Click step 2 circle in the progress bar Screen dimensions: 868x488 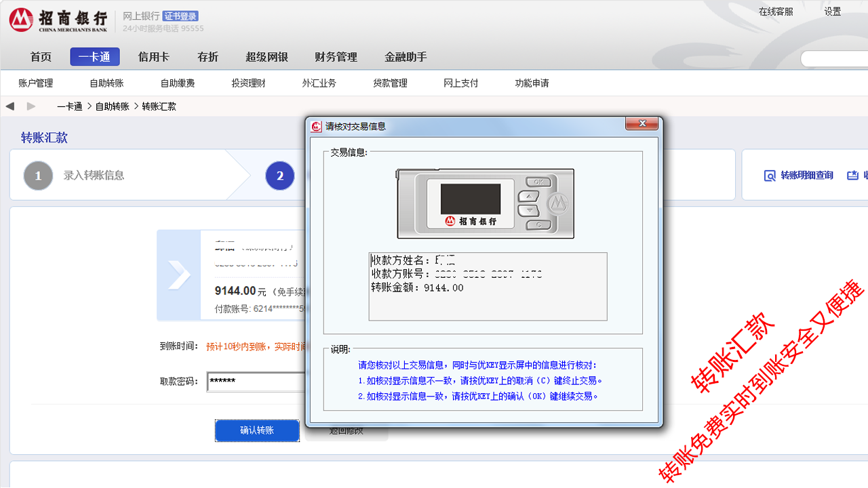pyautogui.click(x=280, y=175)
